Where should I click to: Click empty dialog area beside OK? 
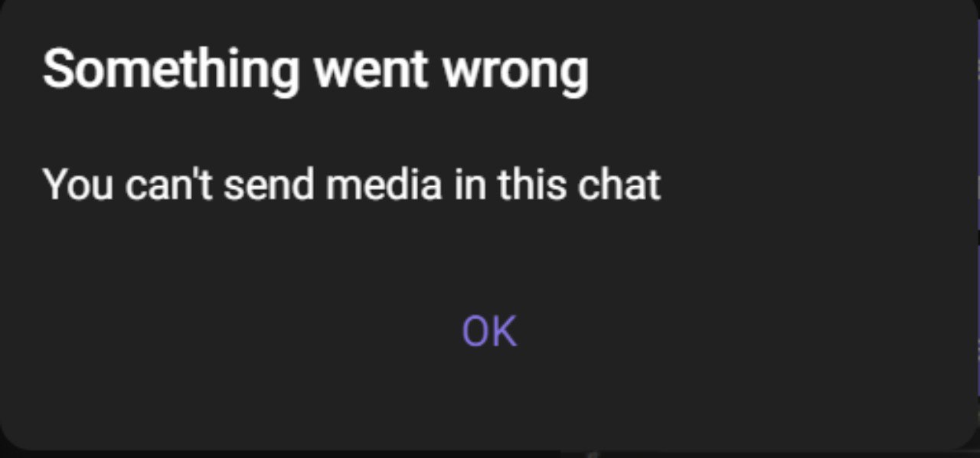[727, 331]
